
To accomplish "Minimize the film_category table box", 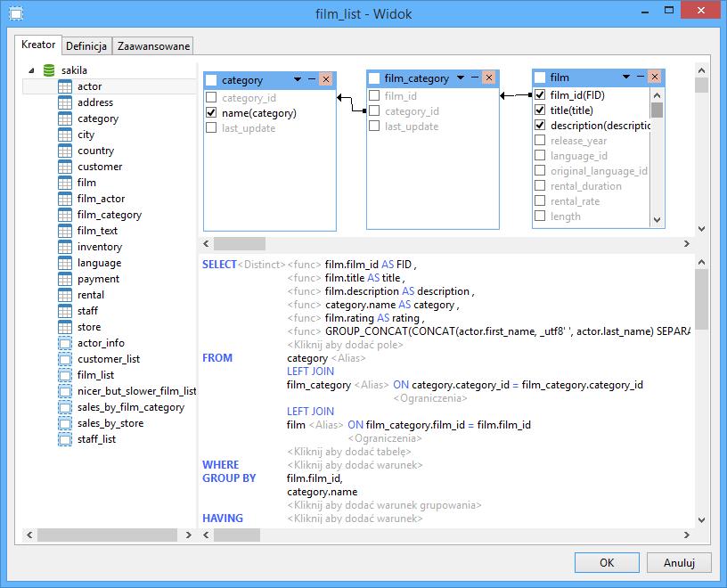I will coord(475,78).
